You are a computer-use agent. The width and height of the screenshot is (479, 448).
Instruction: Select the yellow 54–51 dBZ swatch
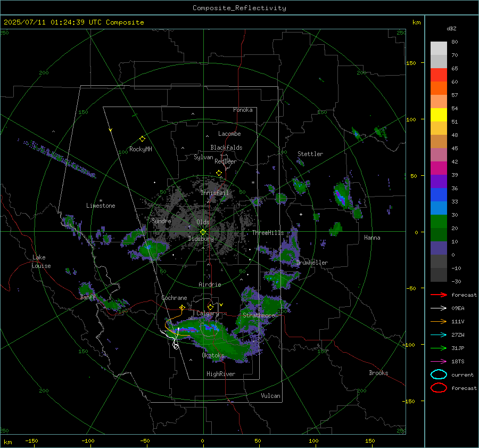coord(439,115)
